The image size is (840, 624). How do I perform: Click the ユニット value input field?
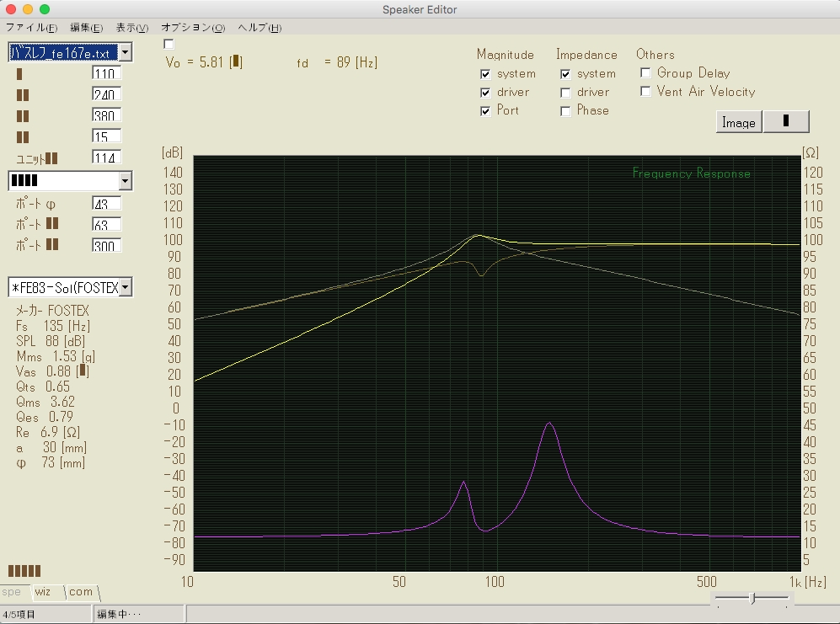(x=106, y=157)
